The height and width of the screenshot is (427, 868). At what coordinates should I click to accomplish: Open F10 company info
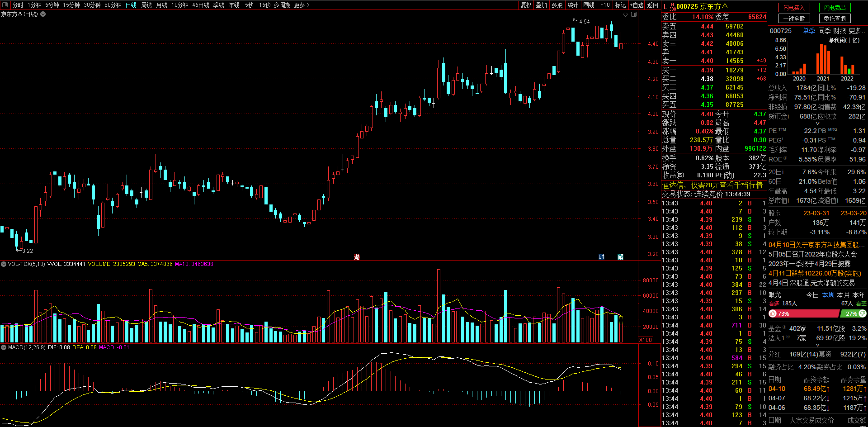click(605, 5)
